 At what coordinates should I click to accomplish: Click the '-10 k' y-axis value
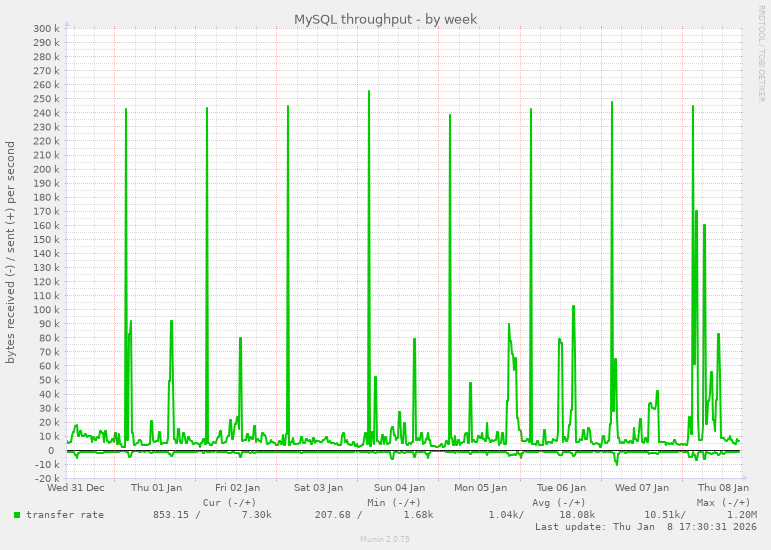(48, 464)
